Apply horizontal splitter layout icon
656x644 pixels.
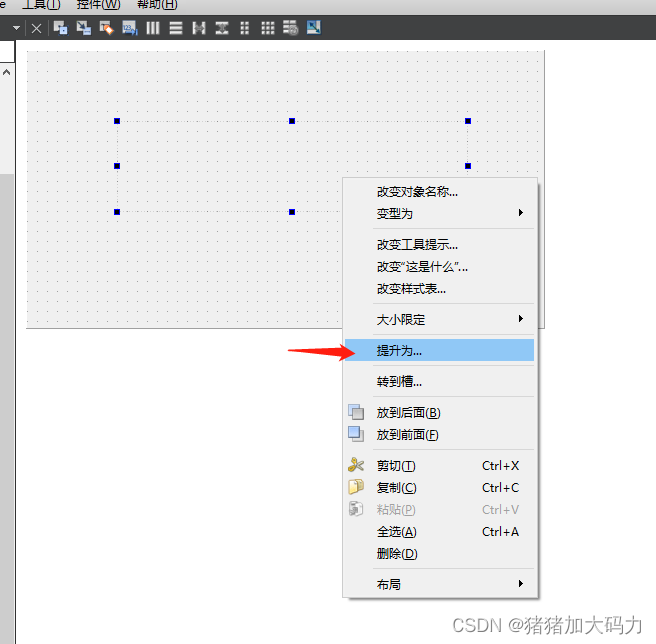199,28
